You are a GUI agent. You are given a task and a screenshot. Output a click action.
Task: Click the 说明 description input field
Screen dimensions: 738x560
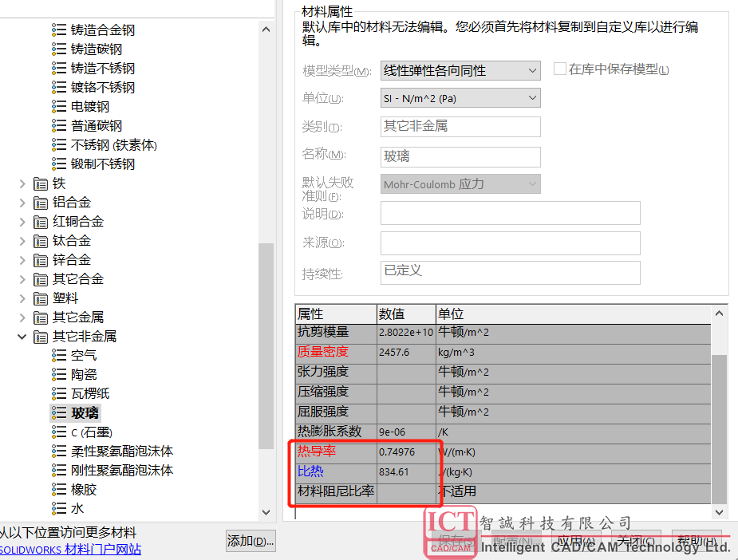coord(510,214)
